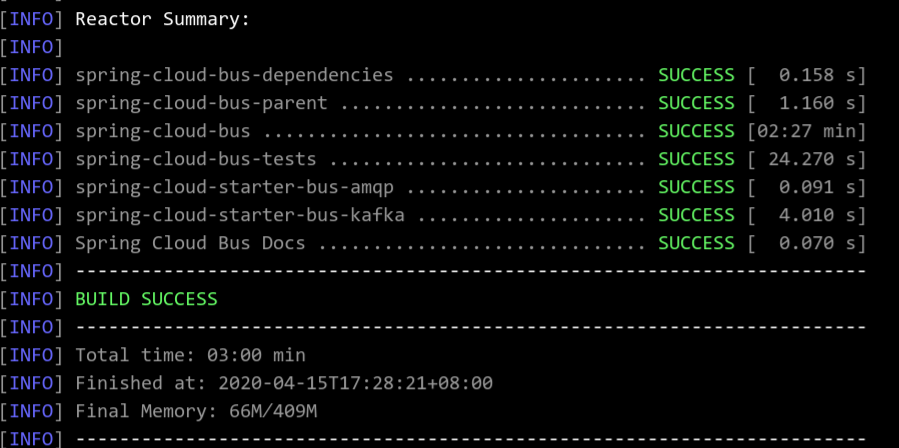
Task: Click the Total time 03:00 min line
Action: [x=190, y=356]
